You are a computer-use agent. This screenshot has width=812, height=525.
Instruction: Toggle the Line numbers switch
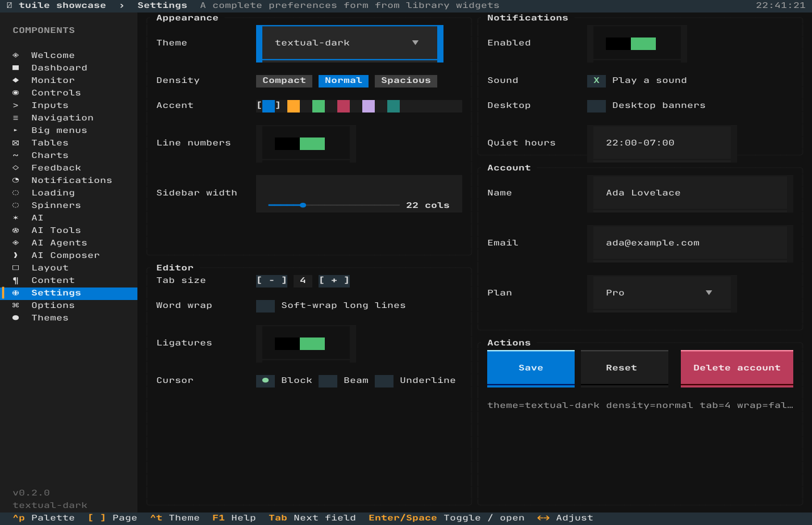pyautogui.click(x=300, y=144)
